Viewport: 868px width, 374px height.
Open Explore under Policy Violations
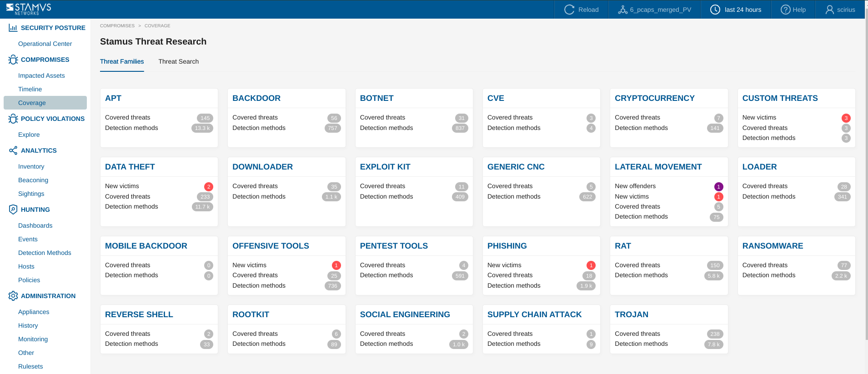[x=29, y=135]
